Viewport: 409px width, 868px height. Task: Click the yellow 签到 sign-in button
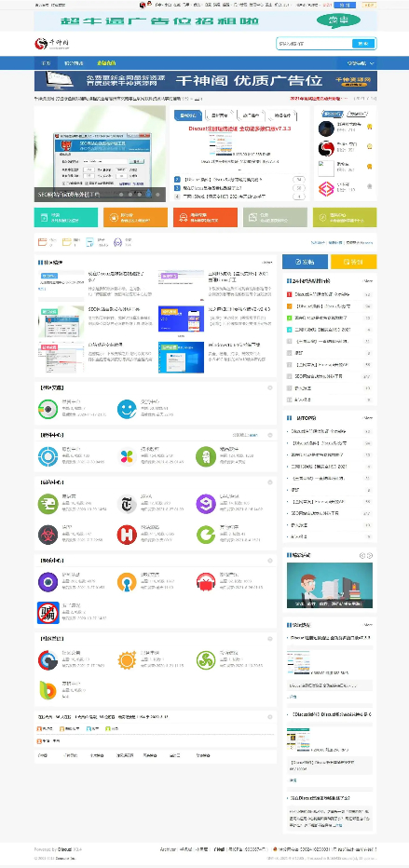point(354,262)
